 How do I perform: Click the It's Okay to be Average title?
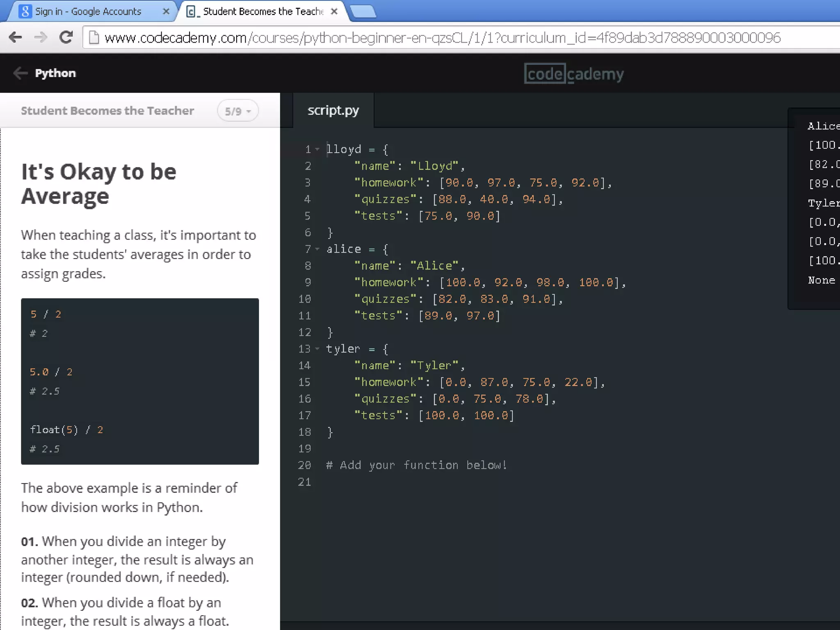coord(99,184)
